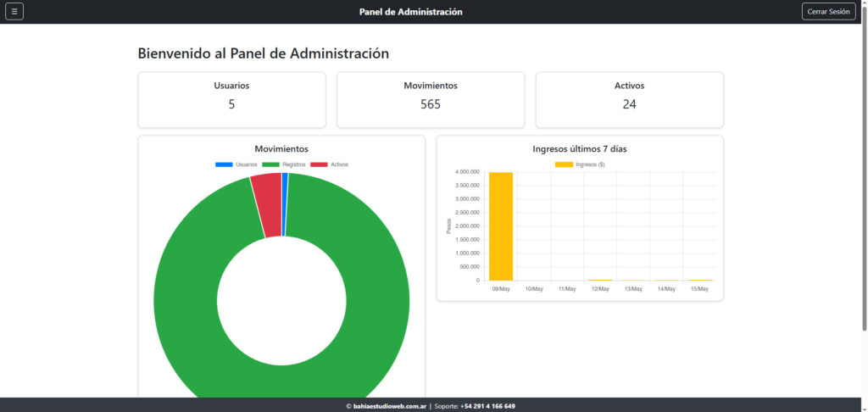
Task: Click the Cerrar Sesión button
Action: click(828, 12)
